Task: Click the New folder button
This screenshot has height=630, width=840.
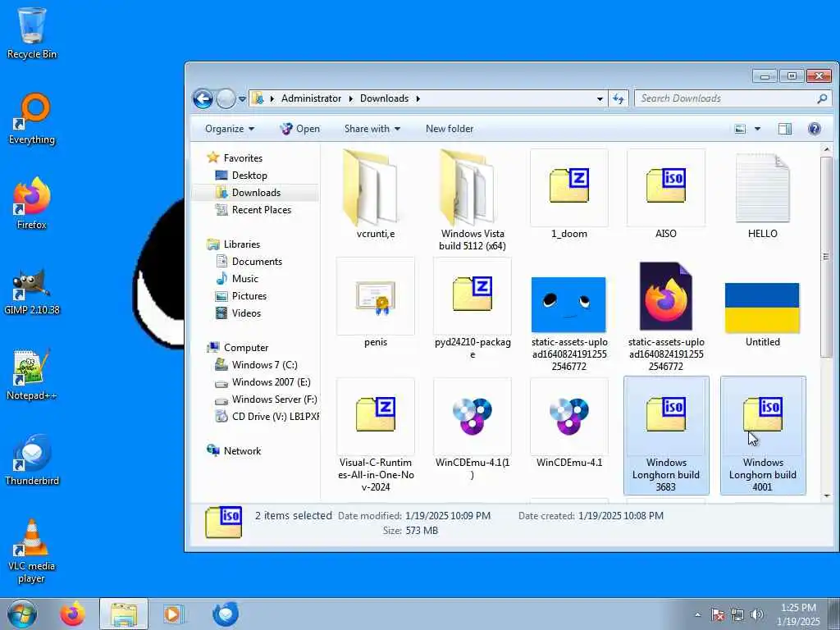Action: [x=450, y=129]
